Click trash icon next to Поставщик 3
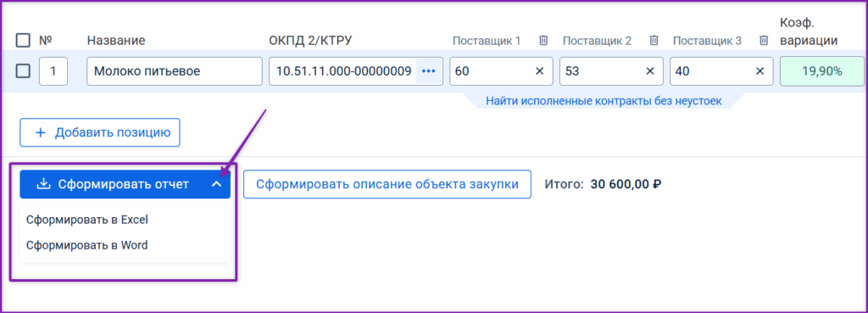 [x=764, y=41]
